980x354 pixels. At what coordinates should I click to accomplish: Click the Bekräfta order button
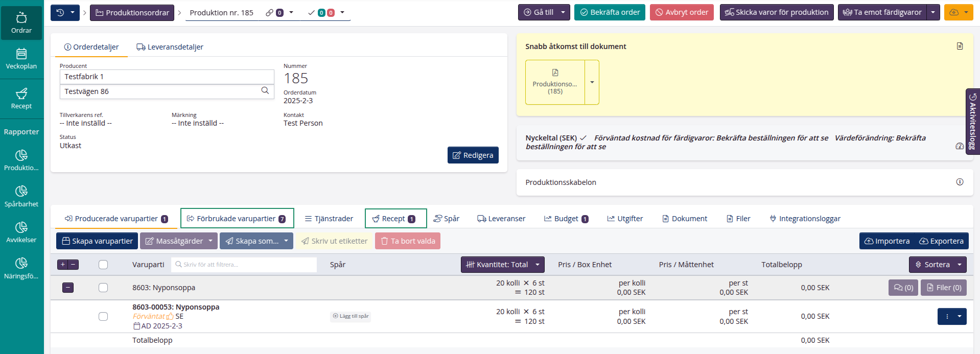point(610,12)
